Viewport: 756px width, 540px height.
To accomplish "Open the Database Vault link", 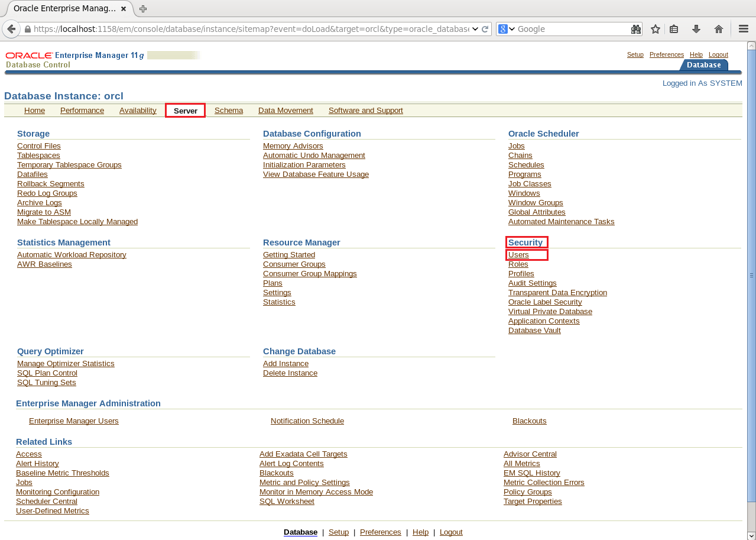I will 534,331.
